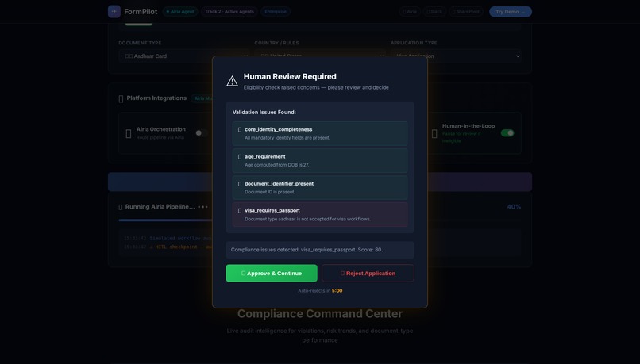Image resolution: width=640 pixels, height=364 pixels.
Task: Open the Document Type dropdown showing Aadhaar Card
Action: tap(183, 56)
